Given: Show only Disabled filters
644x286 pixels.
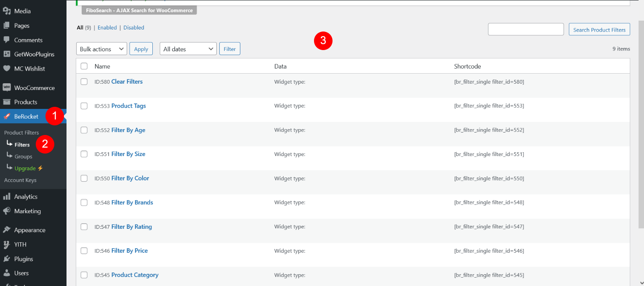Looking at the screenshot, I should 134,27.
